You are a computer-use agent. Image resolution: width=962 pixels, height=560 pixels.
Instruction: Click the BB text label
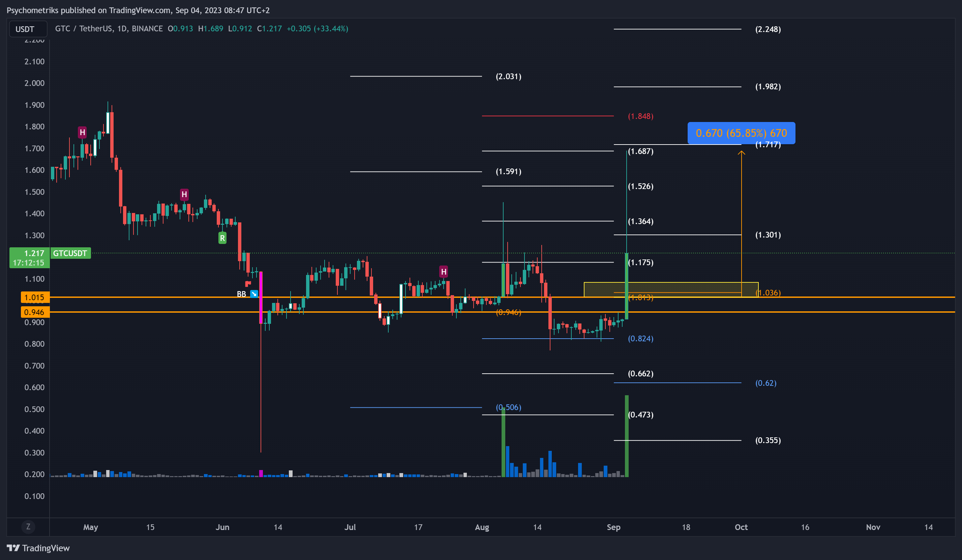coord(241,294)
